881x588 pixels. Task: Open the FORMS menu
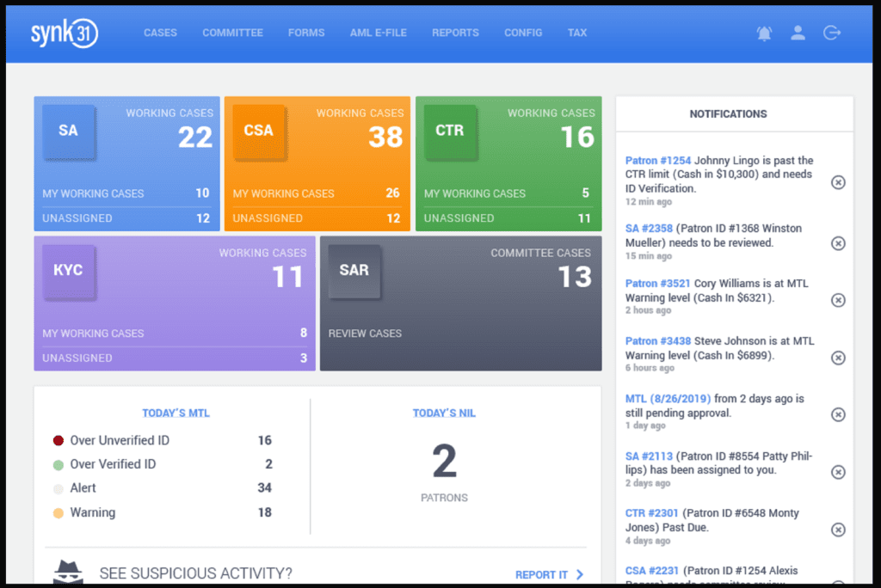(306, 33)
